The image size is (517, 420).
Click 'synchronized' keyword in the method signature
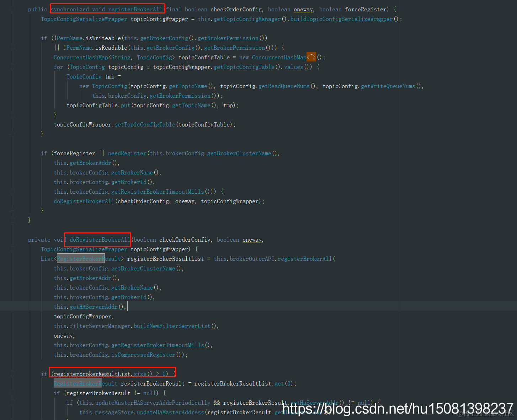[70, 10]
